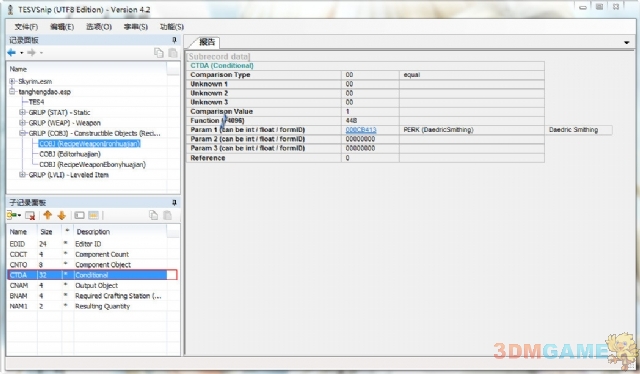Expand GRUP (LVLI) - Leveled Item group
Image resolution: width=640 pixels, height=374 pixels.
[x=22, y=175]
